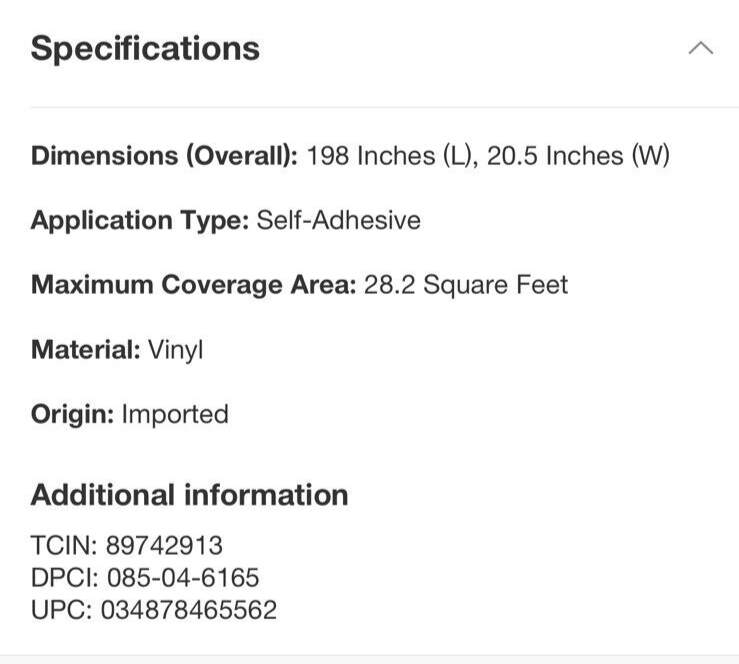Select the DPCI number 085-04-6165
Image resolution: width=739 pixels, height=664 pixels.
click(x=183, y=578)
